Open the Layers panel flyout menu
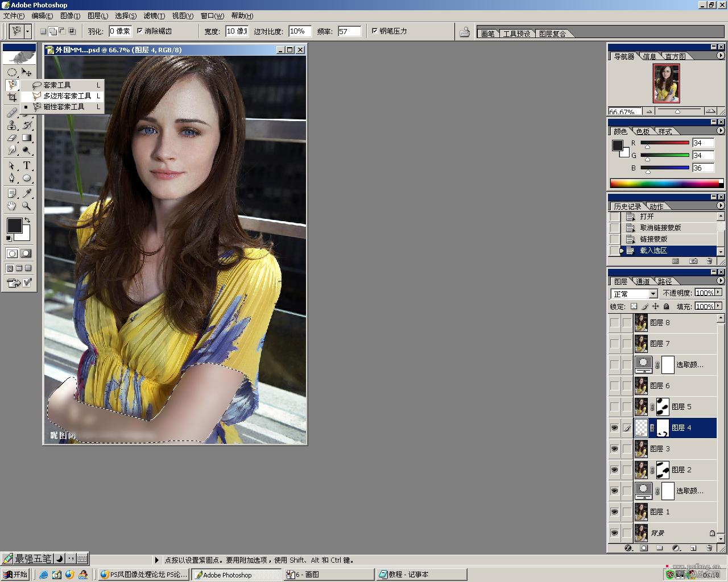 click(x=721, y=281)
